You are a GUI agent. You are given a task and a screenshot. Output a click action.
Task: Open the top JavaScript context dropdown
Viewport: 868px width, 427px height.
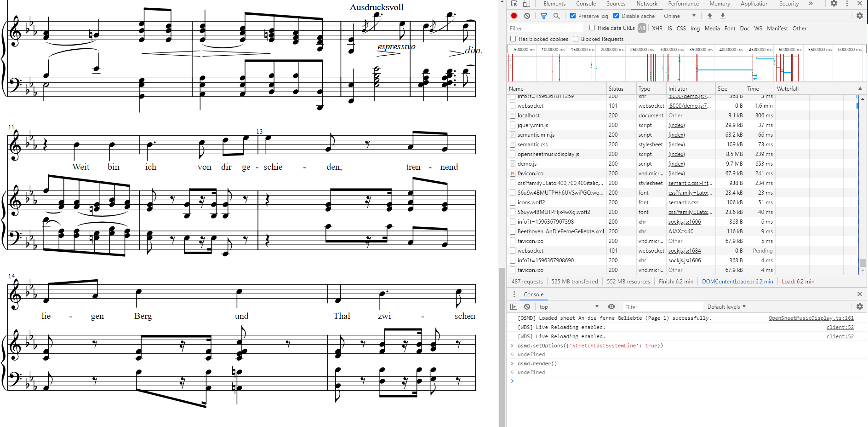pyautogui.click(x=569, y=307)
